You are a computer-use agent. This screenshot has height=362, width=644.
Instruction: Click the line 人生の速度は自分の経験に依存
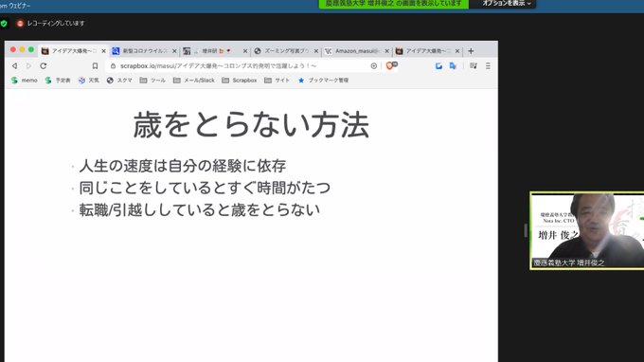pyautogui.click(x=183, y=166)
